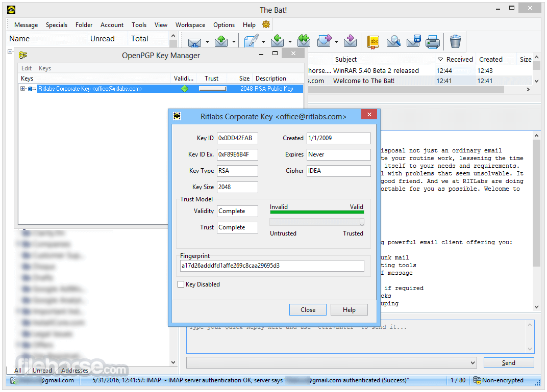Click the Fingerprint text field
The image size is (547, 392).
pyautogui.click(x=272, y=266)
